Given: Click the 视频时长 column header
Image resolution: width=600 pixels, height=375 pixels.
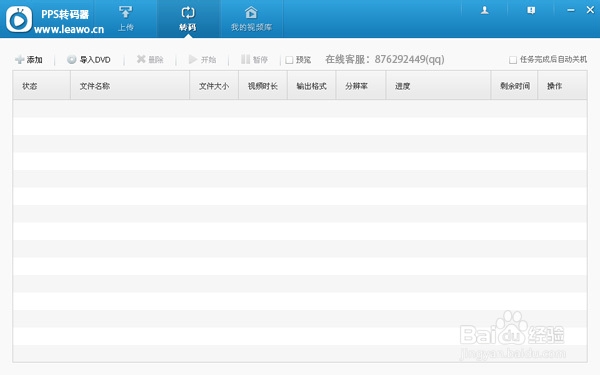Looking at the screenshot, I should tap(263, 85).
